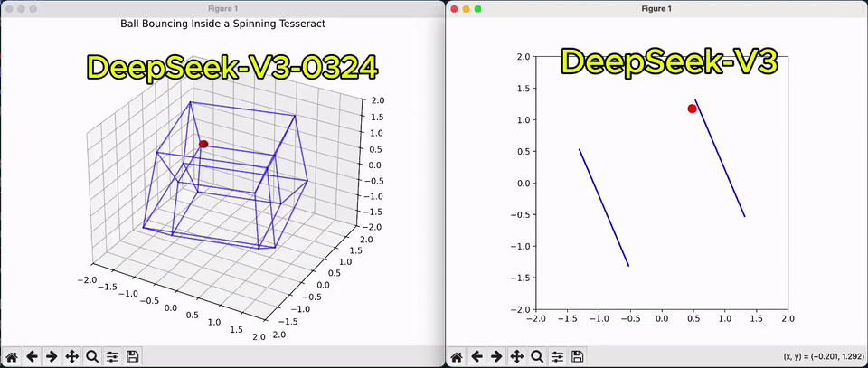Enable Pan tool in right 2D figure toolbar
868x368 pixels.
tap(516, 356)
